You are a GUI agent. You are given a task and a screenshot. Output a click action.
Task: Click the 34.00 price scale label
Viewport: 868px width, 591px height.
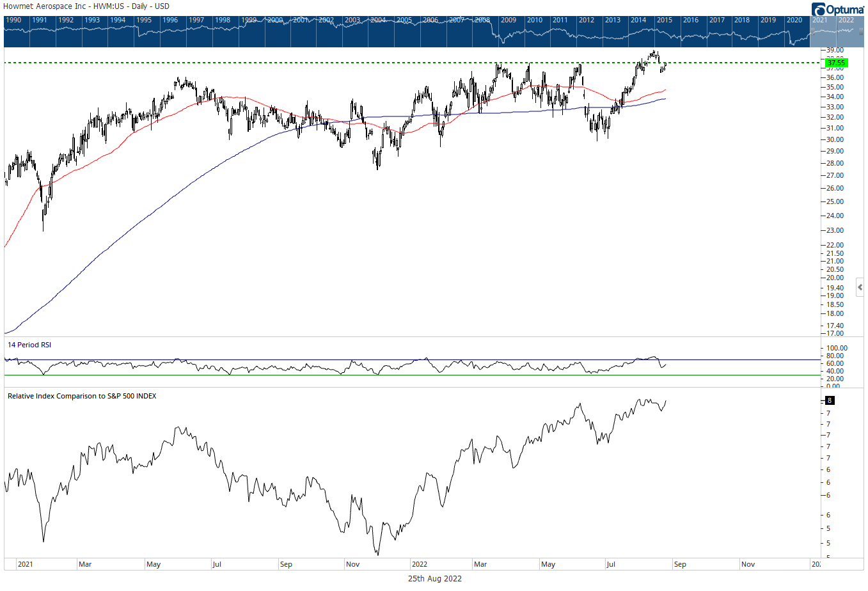click(x=835, y=97)
